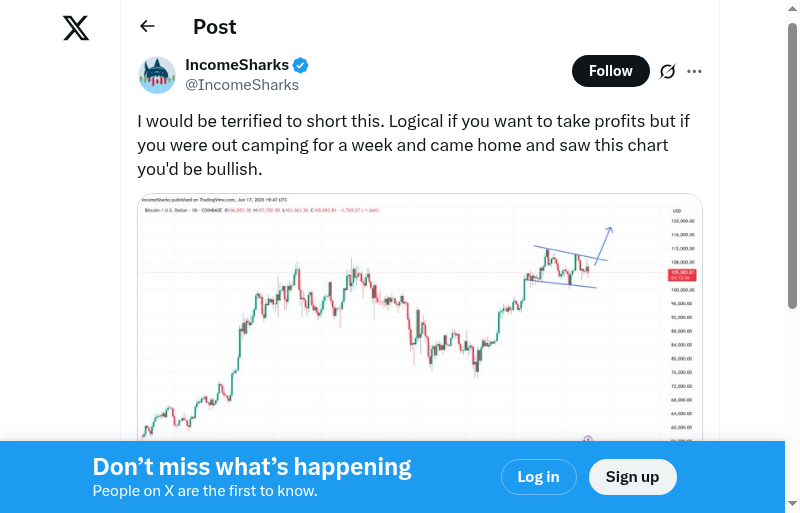Click the blue breakout arrow on chart
Screen dimensions: 800x513
coord(605,242)
